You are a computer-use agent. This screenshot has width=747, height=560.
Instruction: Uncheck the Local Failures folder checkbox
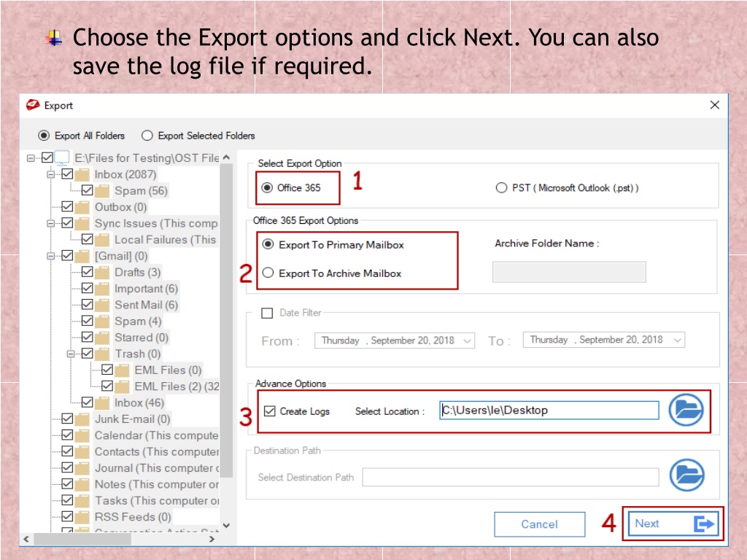pos(88,239)
